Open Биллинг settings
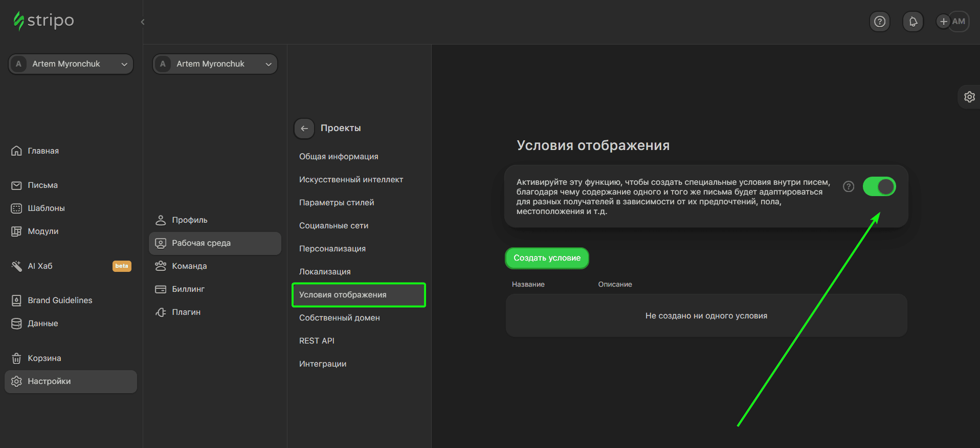The width and height of the screenshot is (980, 448). [x=188, y=289]
